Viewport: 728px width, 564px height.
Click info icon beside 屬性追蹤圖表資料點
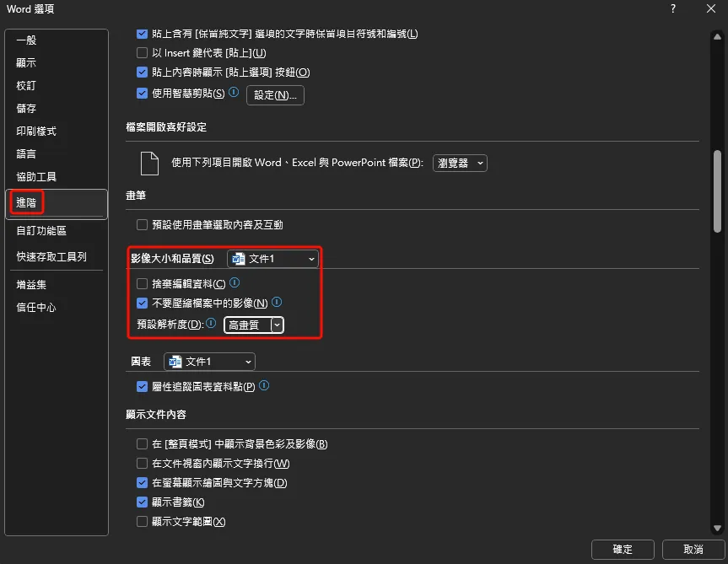click(264, 385)
